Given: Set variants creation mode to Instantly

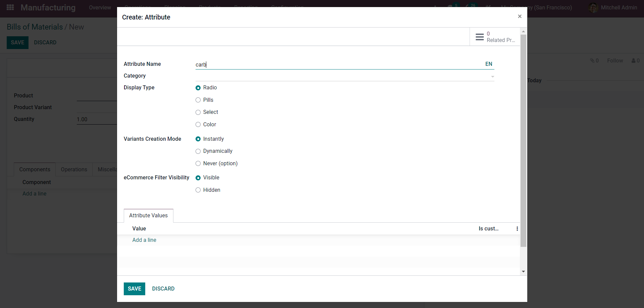Looking at the screenshot, I should [198, 139].
